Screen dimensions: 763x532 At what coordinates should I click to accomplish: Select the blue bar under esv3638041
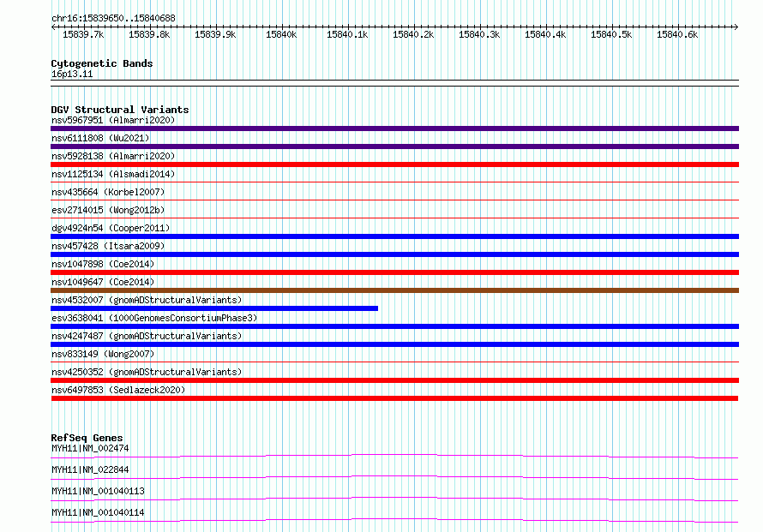[394, 326]
